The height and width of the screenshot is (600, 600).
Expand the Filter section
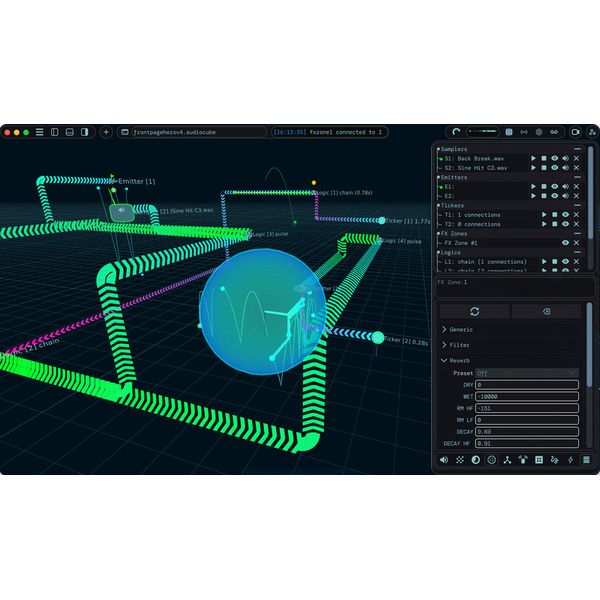click(459, 345)
